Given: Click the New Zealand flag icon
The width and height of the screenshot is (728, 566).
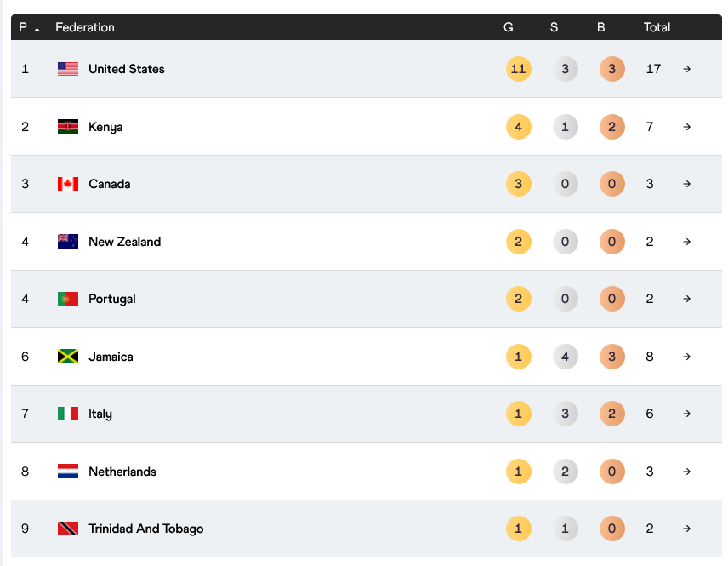Looking at the screenshot, I should [68, 242].
